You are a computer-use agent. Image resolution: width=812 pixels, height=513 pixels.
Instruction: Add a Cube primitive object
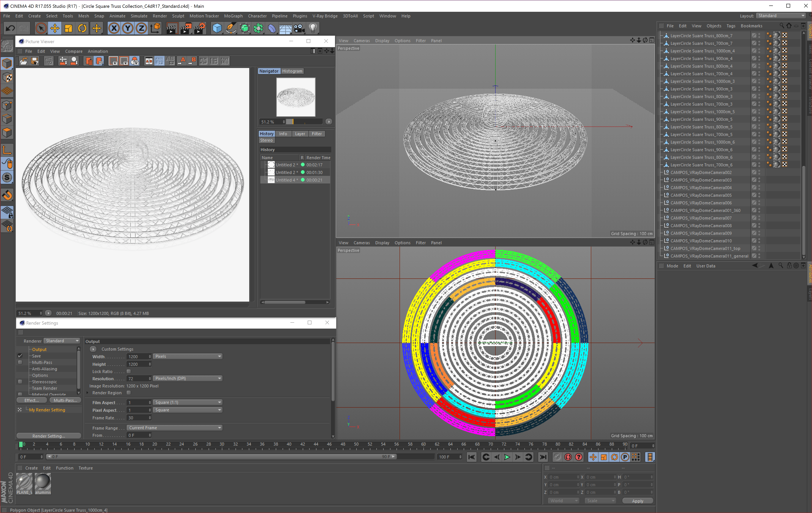click(x=217, y=28)
